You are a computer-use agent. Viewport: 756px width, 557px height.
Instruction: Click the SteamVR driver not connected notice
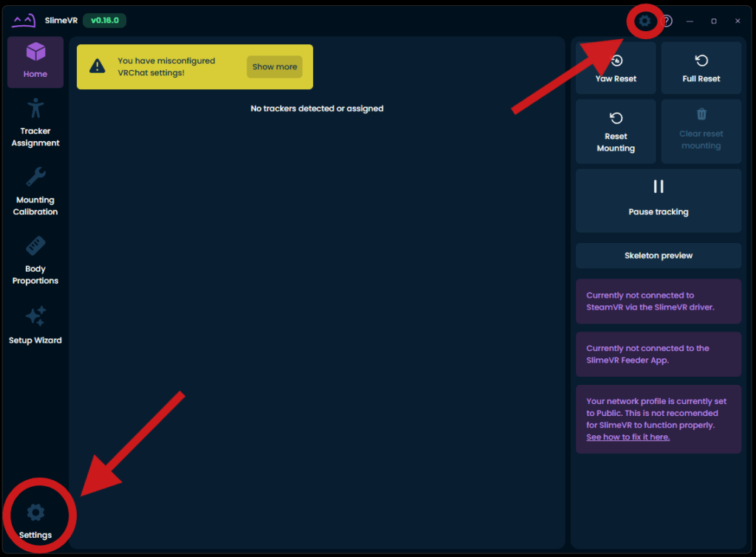tap(659, 301)
